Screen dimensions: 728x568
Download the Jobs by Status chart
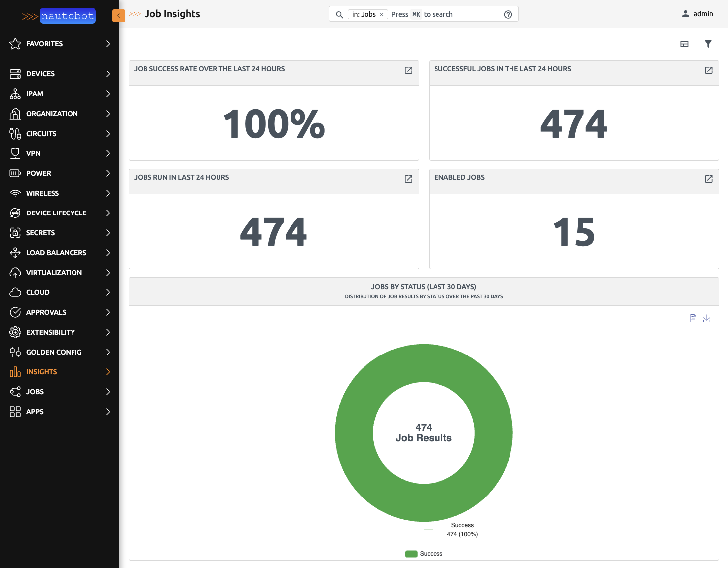pos(707,318)
